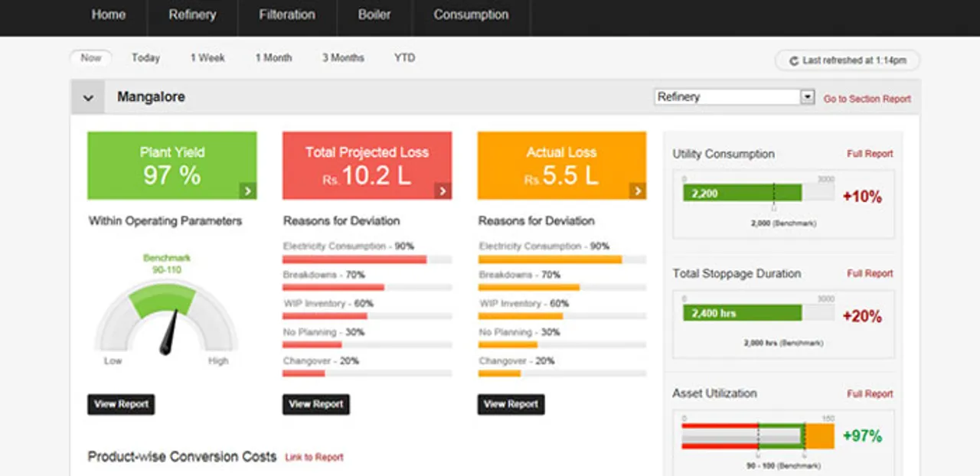Open the Consumption nav tab

pos(471,15)
